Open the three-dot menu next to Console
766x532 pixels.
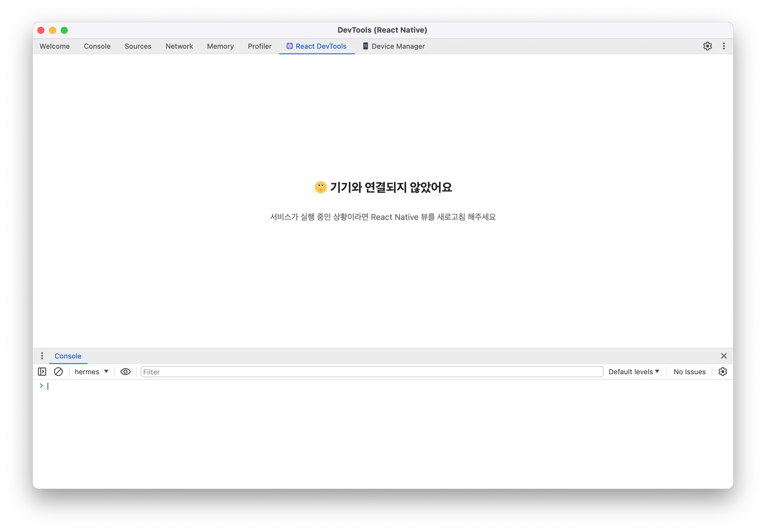(x=42, y=356)
